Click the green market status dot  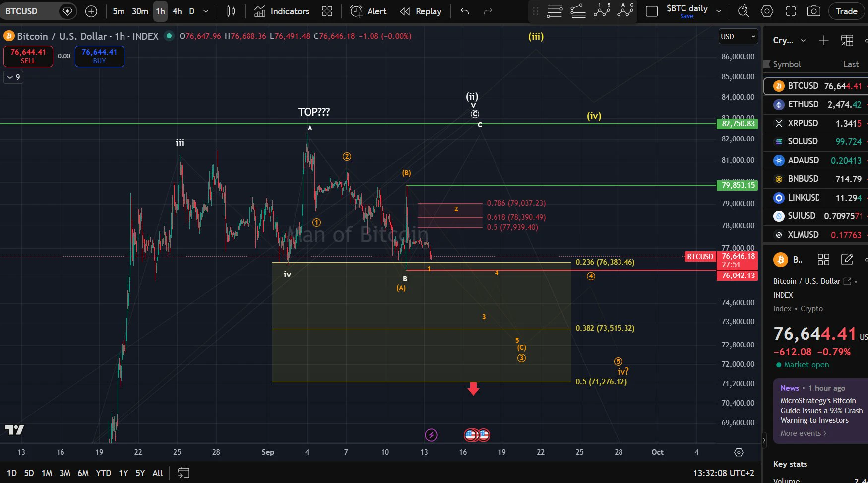169,36
